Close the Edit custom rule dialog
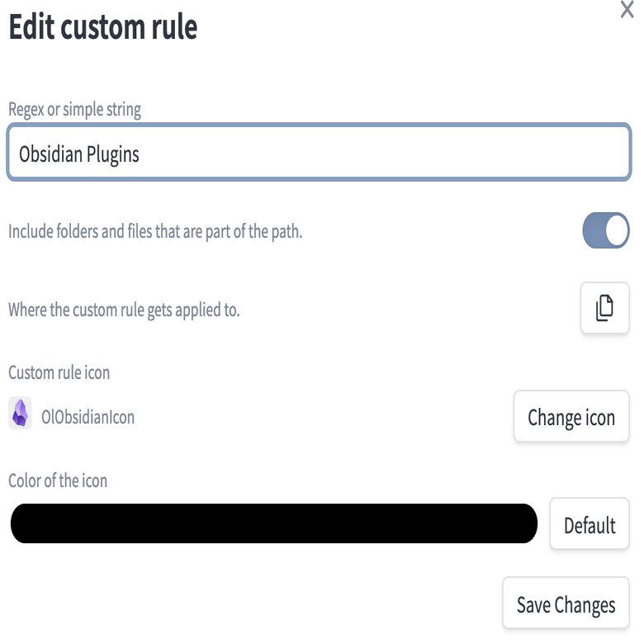644x644 pixels. click(627, 11)
